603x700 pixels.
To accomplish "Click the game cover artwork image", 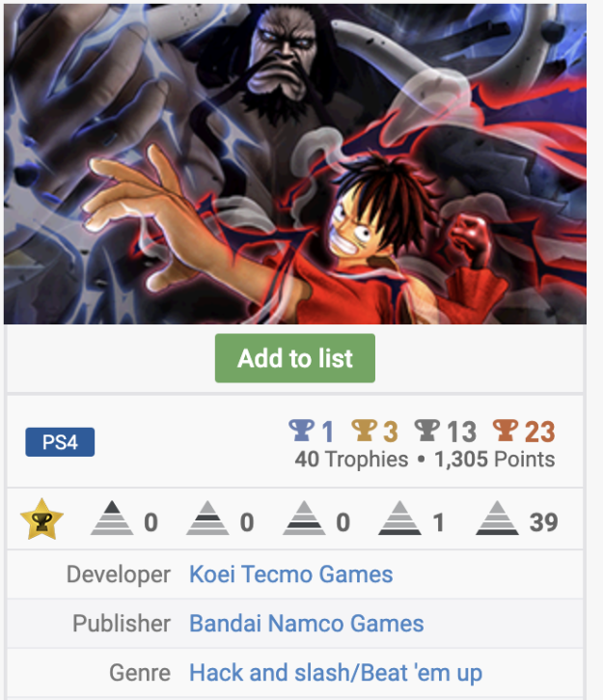I will click(295, 164).
